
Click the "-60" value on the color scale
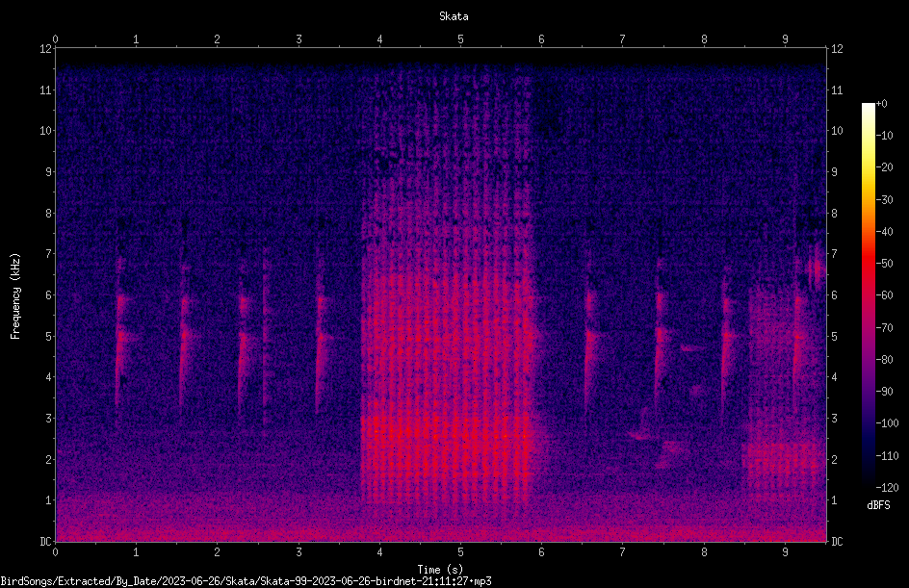884,295
